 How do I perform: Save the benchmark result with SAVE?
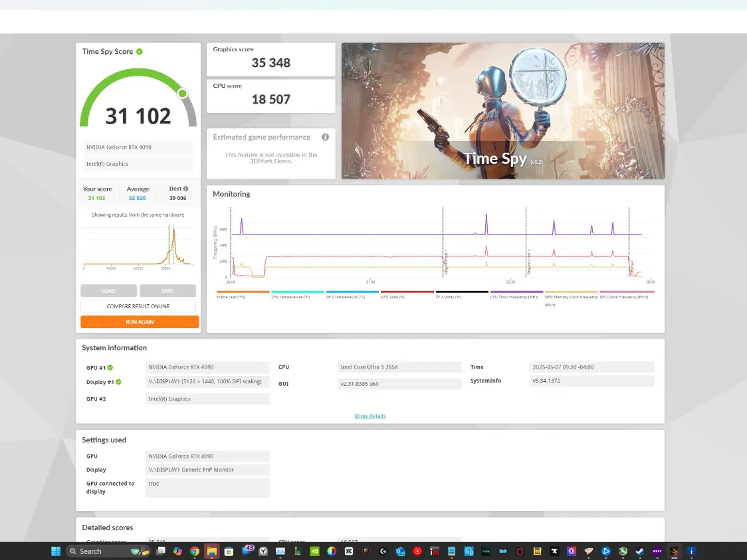[x=167, y=291]
